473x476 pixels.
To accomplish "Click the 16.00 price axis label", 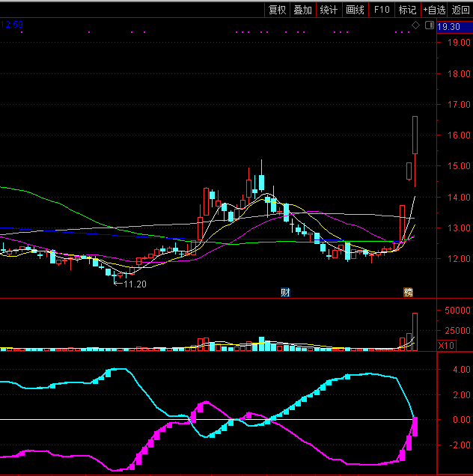I will click(x=459, y=135).
